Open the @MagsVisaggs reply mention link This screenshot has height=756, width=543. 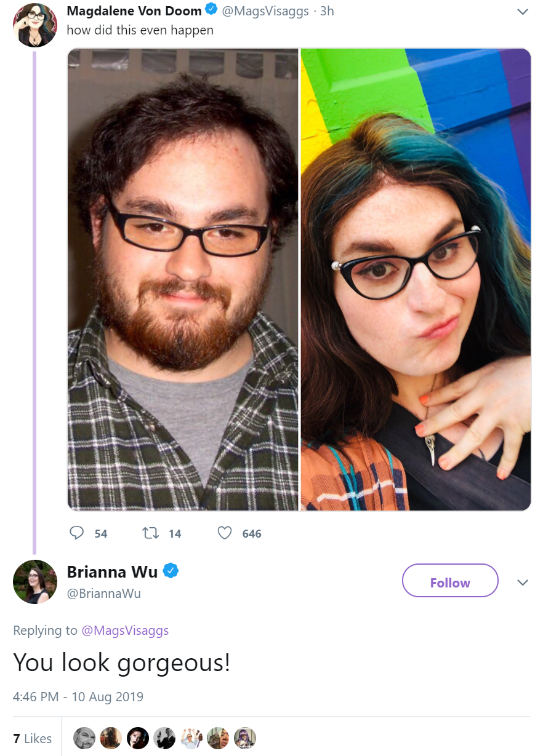pyautogui.click(x=125, y=631)
